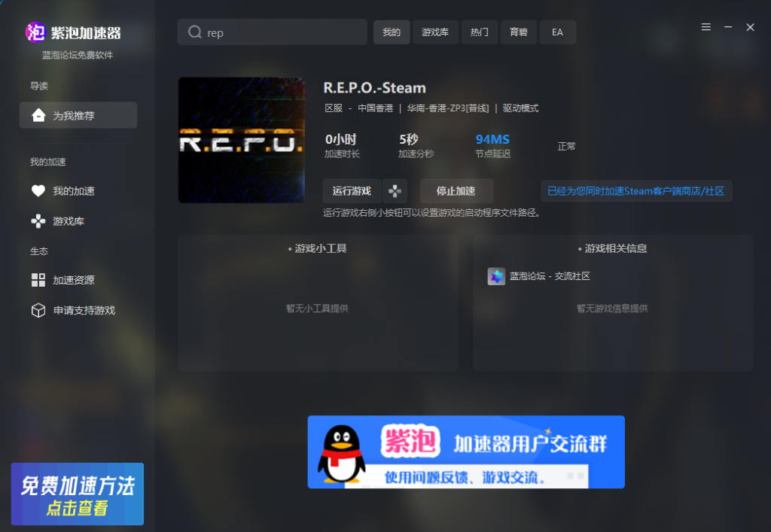Click the 免费加速方法 点击查看 banner
This screenshot has height=532, width=771.
point(78,494)
